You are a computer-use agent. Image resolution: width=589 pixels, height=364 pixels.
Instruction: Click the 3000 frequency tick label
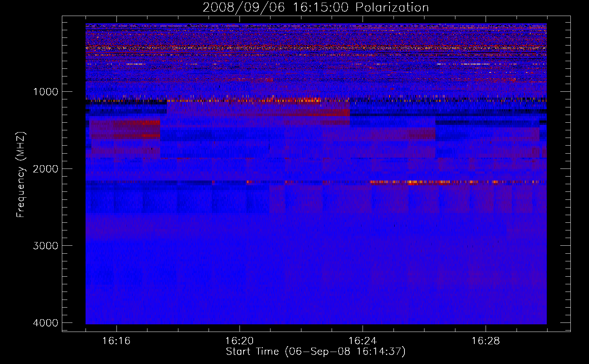46,245
